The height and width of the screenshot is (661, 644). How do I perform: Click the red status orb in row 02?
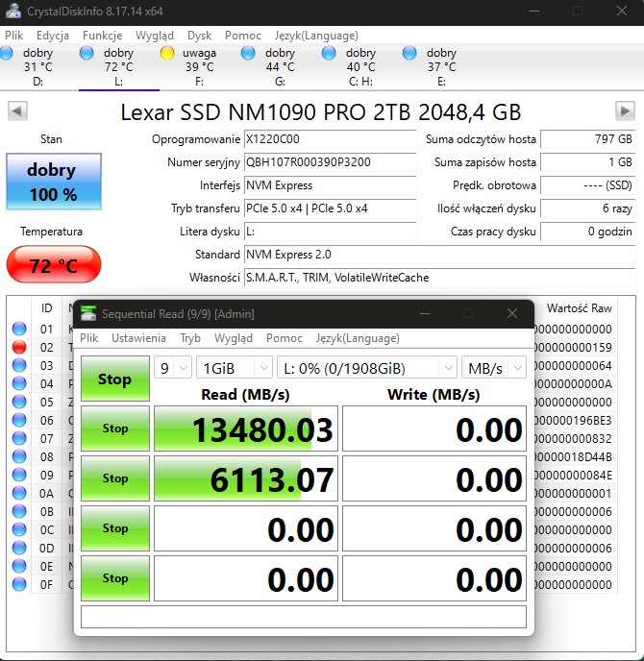tap(19, 347)
